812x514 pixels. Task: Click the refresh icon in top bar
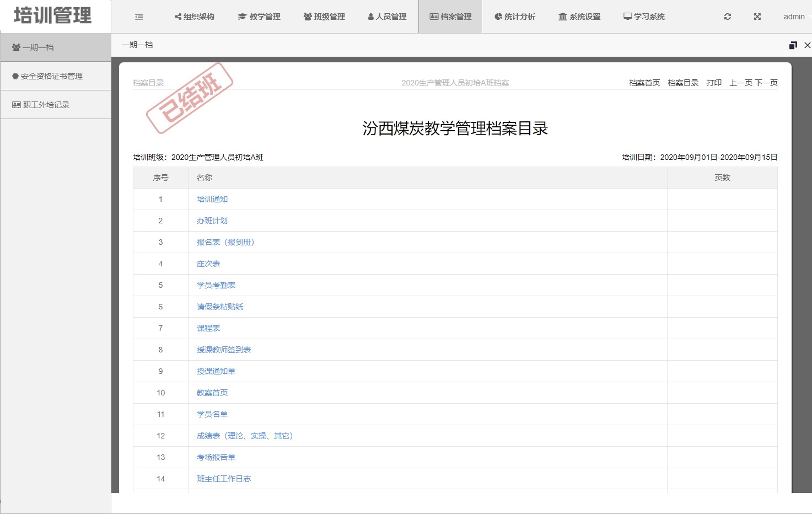coord(727,17)
